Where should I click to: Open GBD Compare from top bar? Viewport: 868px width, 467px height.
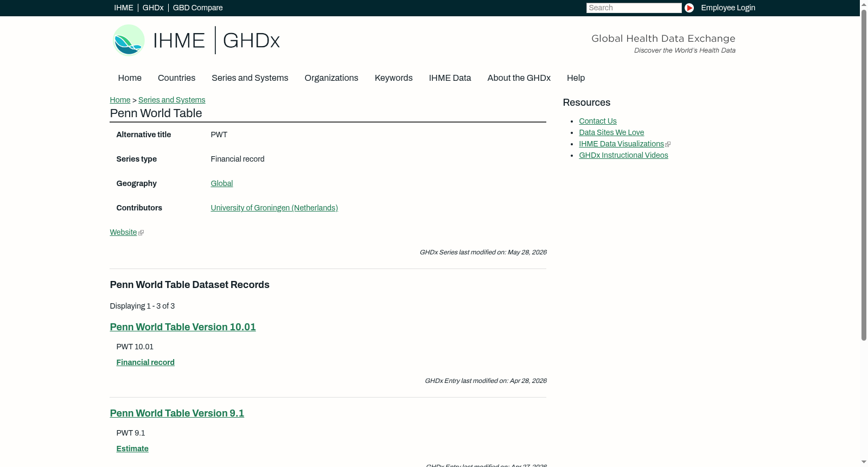[x=197, y=8]
